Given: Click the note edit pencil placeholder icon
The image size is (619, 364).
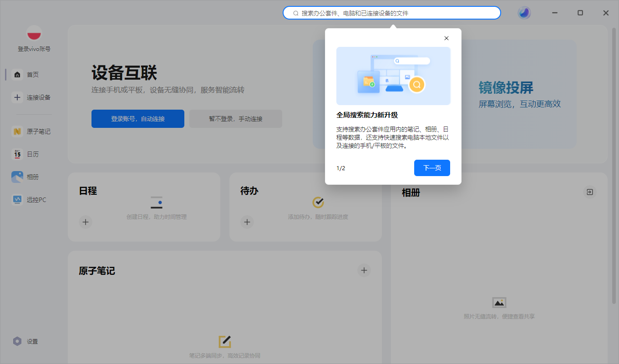Looking at the screenshot, I should (225, 341).
